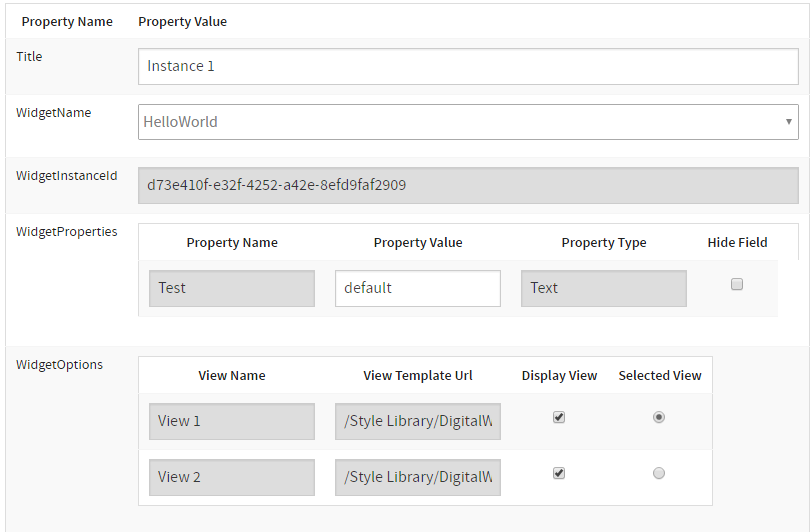
Task: Click the WidgetOptions row label
Action: [x=59, y=365]
